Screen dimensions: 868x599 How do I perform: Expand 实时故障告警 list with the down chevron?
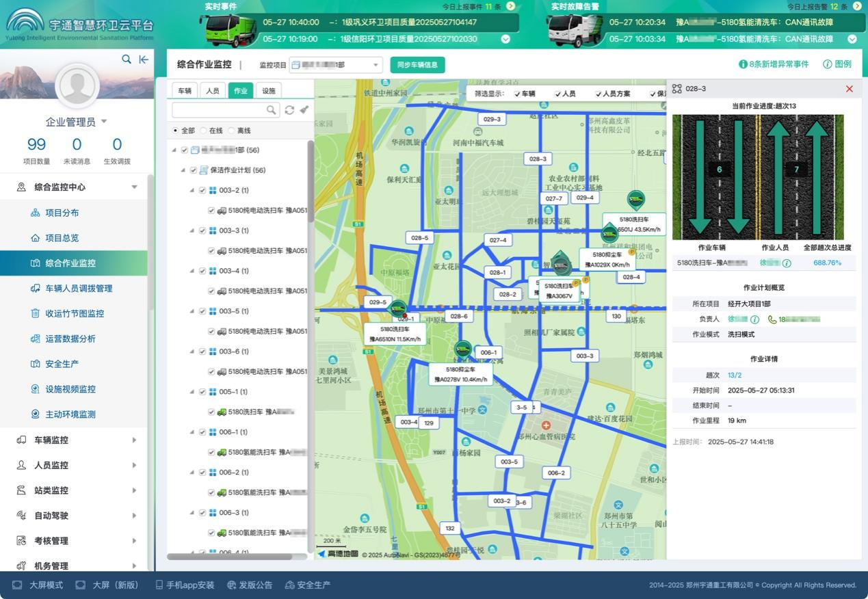pyautogui.click(x=852, y=39)
